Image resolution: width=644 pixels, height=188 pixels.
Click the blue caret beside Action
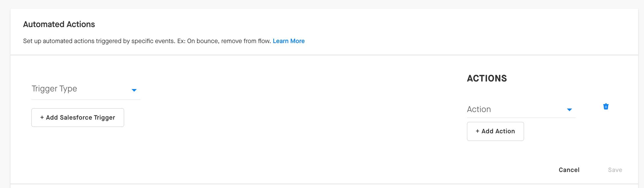click(x=569, y=110)
